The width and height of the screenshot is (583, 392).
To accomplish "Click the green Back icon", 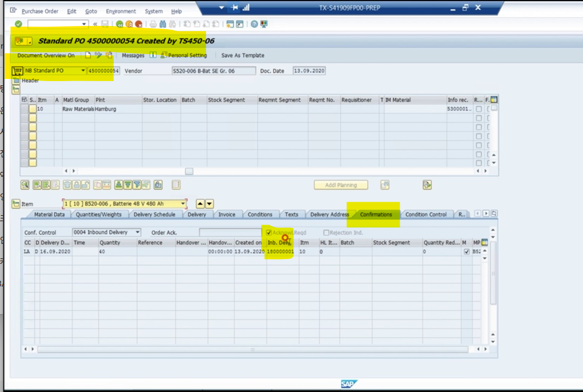I will pyautogui.click(x=120, y=24).
